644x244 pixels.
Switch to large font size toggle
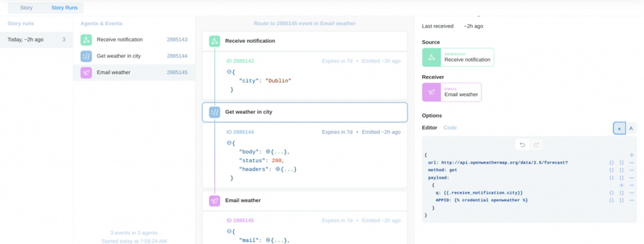(x=631, y=128)
